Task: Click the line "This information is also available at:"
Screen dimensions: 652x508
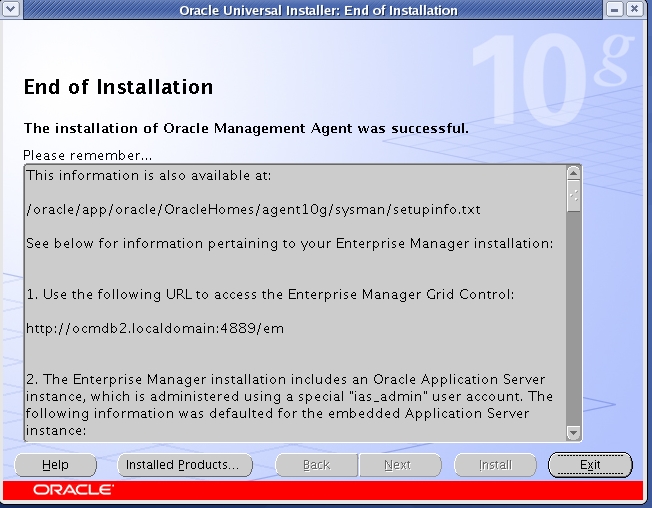Action: pyautogui.click(x=148, y=175)
